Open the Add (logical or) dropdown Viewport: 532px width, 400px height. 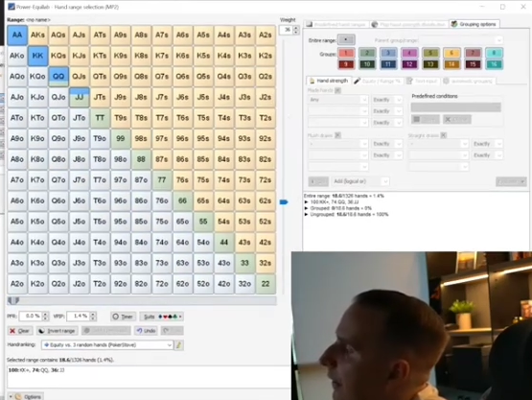(x=360, y=181)
